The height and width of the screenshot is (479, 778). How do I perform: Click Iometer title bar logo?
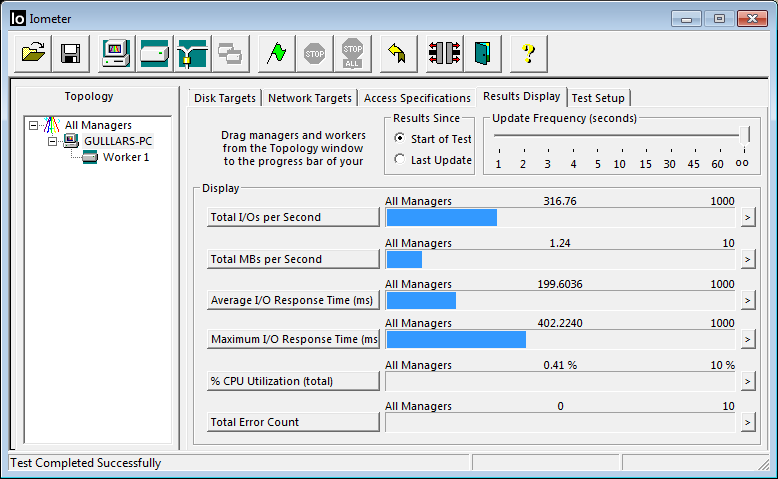click(x=17, y=18)
